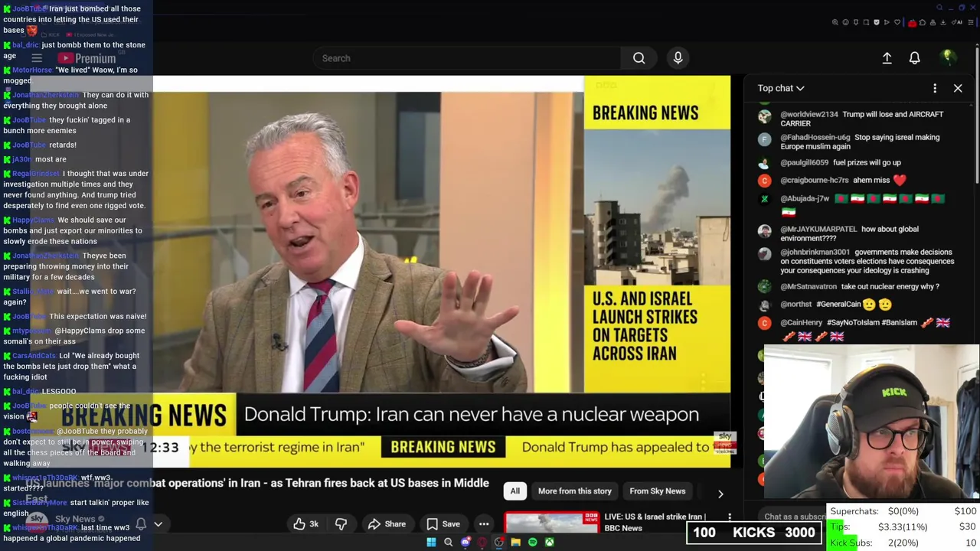Expand the Top chat mode dropdown
The width and height of the screenshot is (980, 551).
781,88
